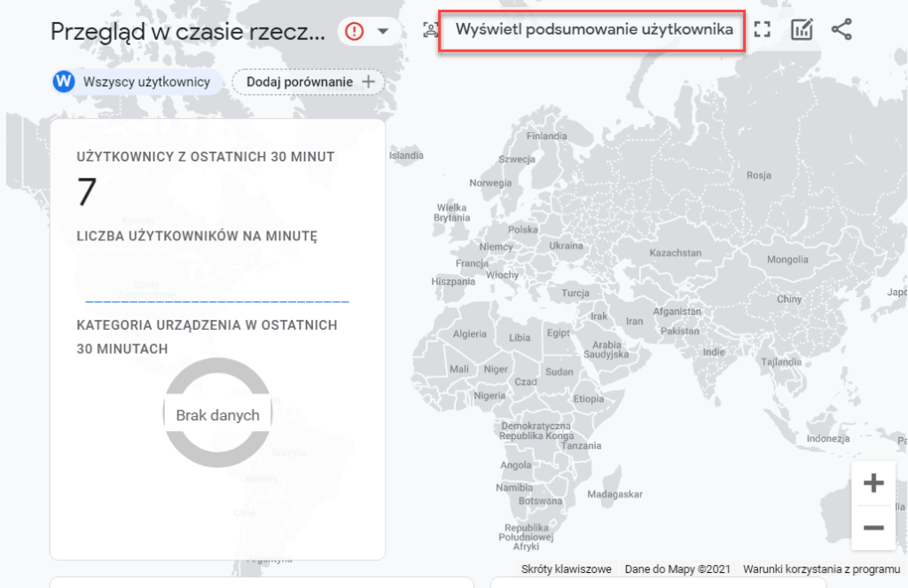Share this report via the share icon

[x=841, y=30]
